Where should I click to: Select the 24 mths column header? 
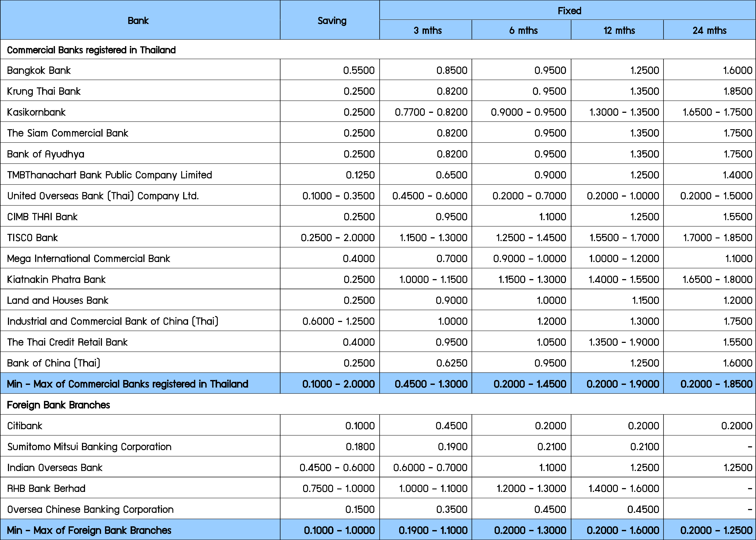(710, 30)
